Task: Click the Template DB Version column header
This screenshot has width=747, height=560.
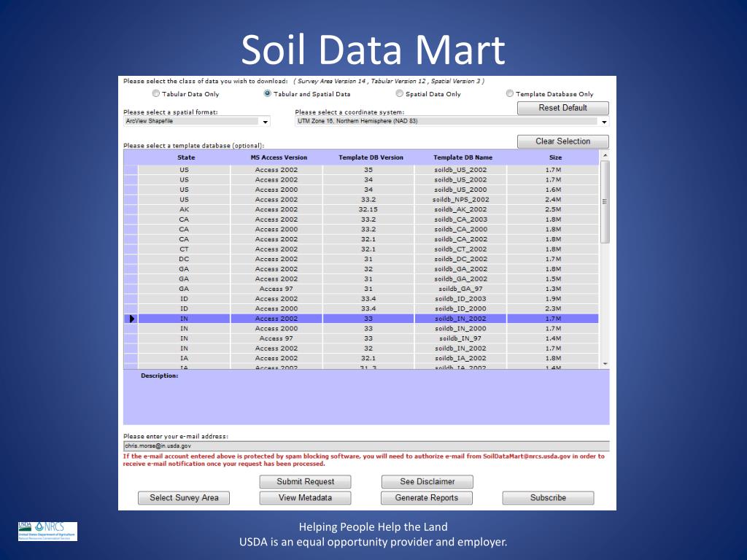Action: click(x=371, y=157)
